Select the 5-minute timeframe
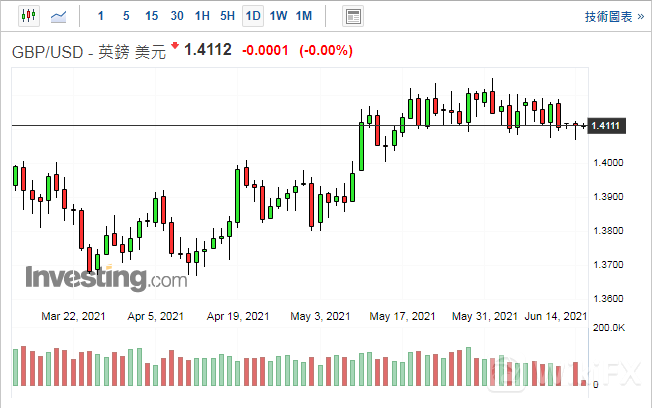 click(125, 16)
